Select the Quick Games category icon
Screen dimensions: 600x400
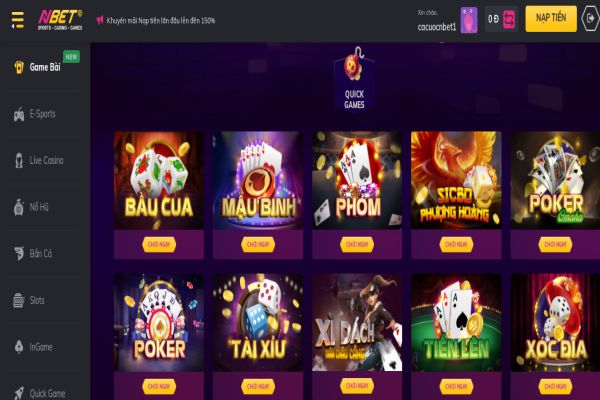point(354,79)
